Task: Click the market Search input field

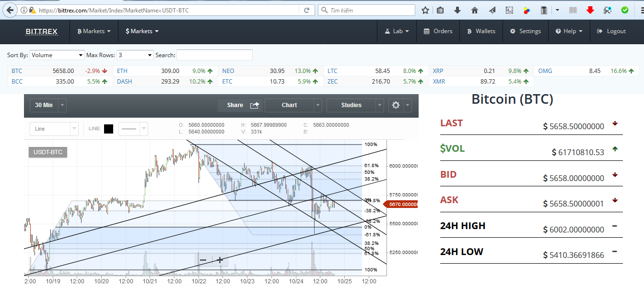Action: 215,55
